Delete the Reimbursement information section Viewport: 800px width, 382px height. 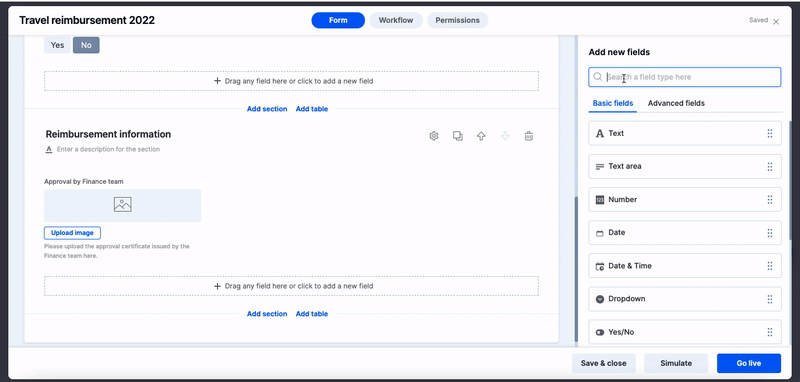(x=529, y=136)
